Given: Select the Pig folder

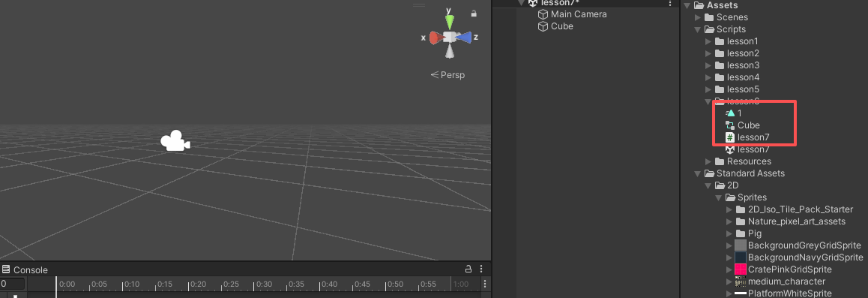Looking at the screenshot, I should (x=748, y=233).
